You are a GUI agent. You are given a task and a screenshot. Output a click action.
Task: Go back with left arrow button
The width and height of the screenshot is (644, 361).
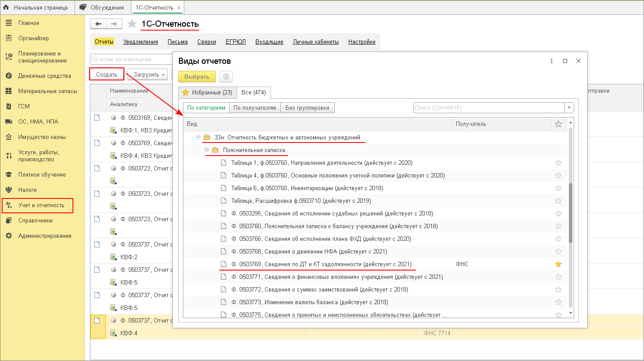(x=98, y=24)
